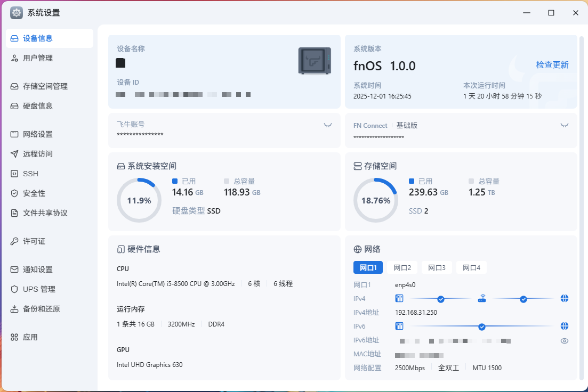Switch to the 网口2 tab
Image resolution: width=588 pixels, height=392 pixels.
[x=402, y=267]
